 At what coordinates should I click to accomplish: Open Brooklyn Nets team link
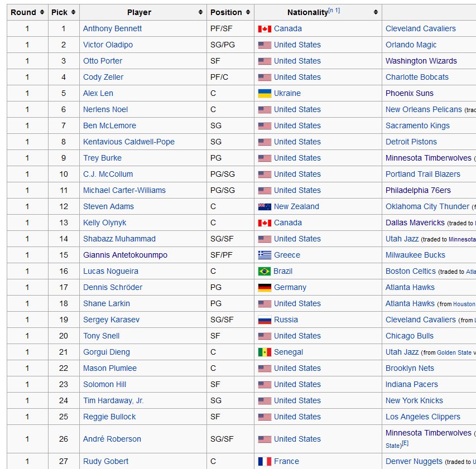(x=410, y=368)
